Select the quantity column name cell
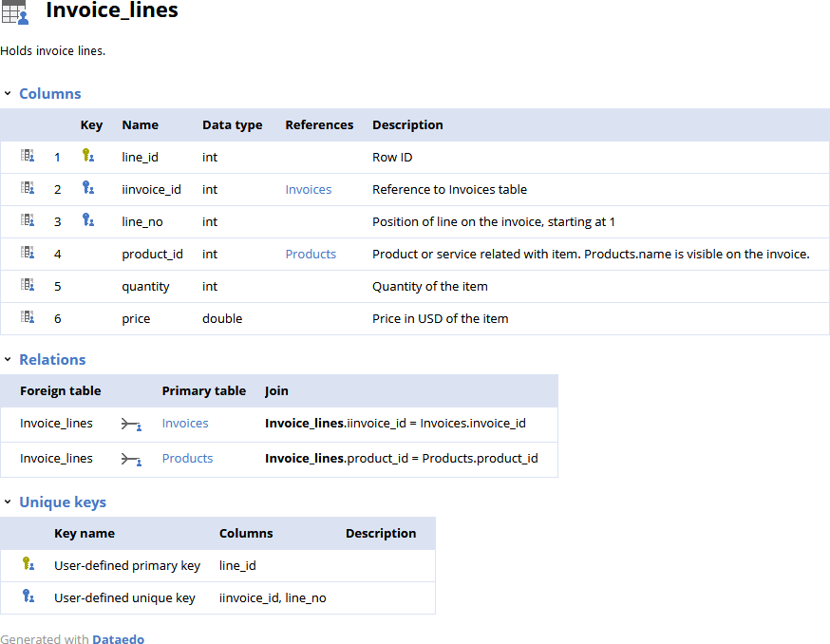Screen dimensions: 830x644 (145, 286)
